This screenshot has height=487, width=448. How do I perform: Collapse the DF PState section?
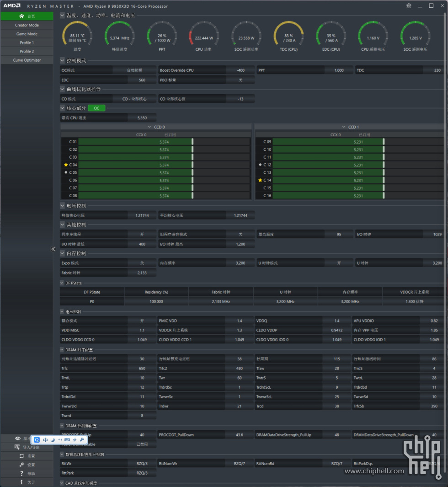62,283
